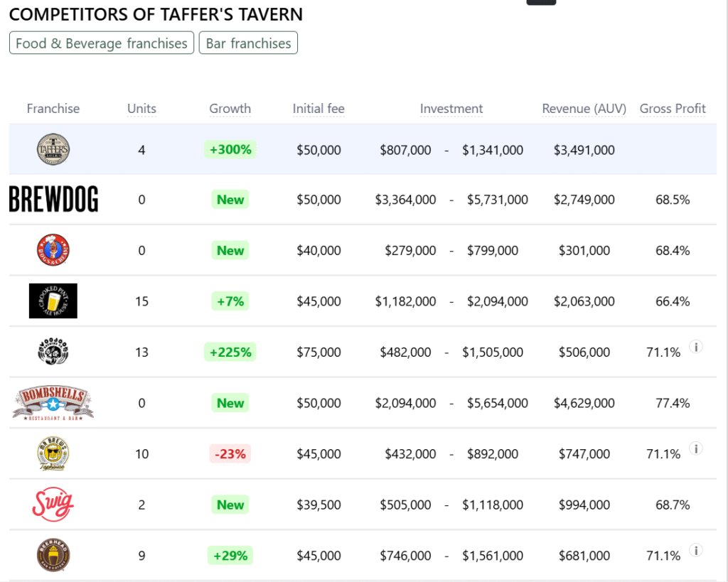The height and width of the screenshot is (582, 728).
Task: Open the Beerhead franchise logo
Action: (53, 555)
